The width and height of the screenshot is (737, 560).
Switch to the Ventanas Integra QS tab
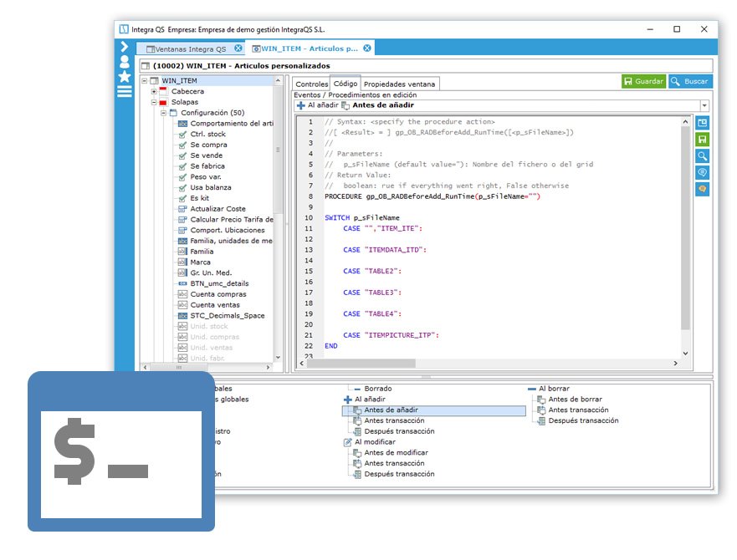[191, 48]
